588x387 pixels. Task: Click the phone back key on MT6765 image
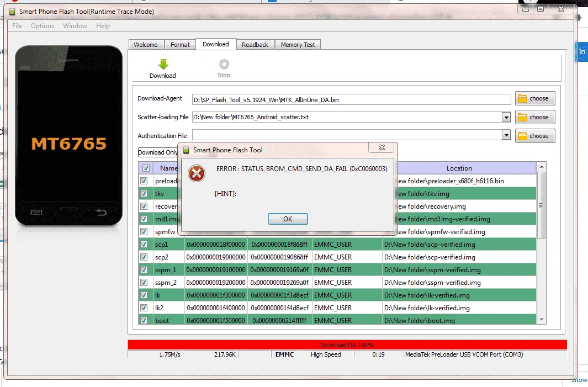tap(101, 213)
